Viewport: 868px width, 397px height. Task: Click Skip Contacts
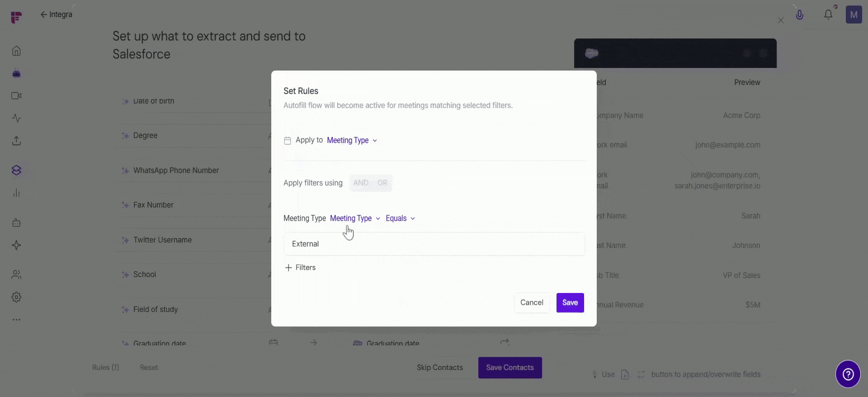tap(440, 368)
